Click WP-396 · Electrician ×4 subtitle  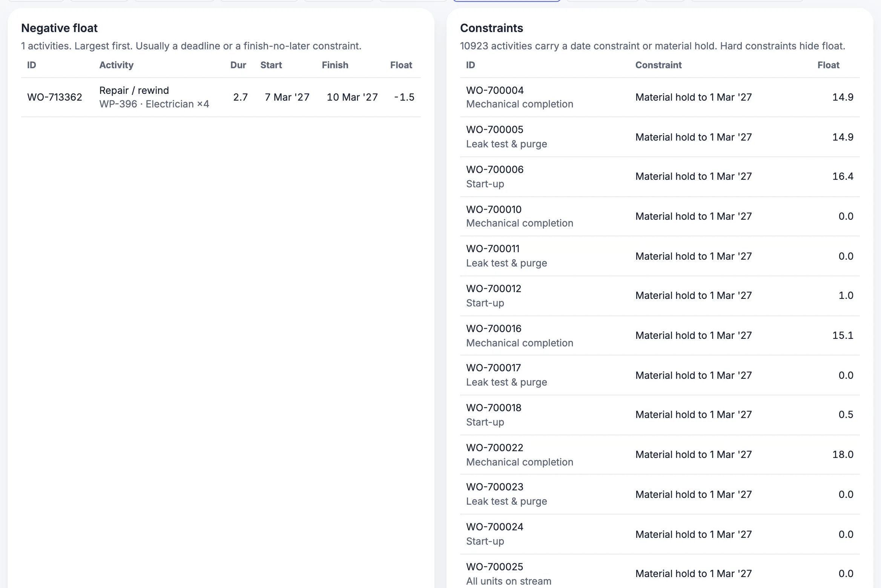154,104
